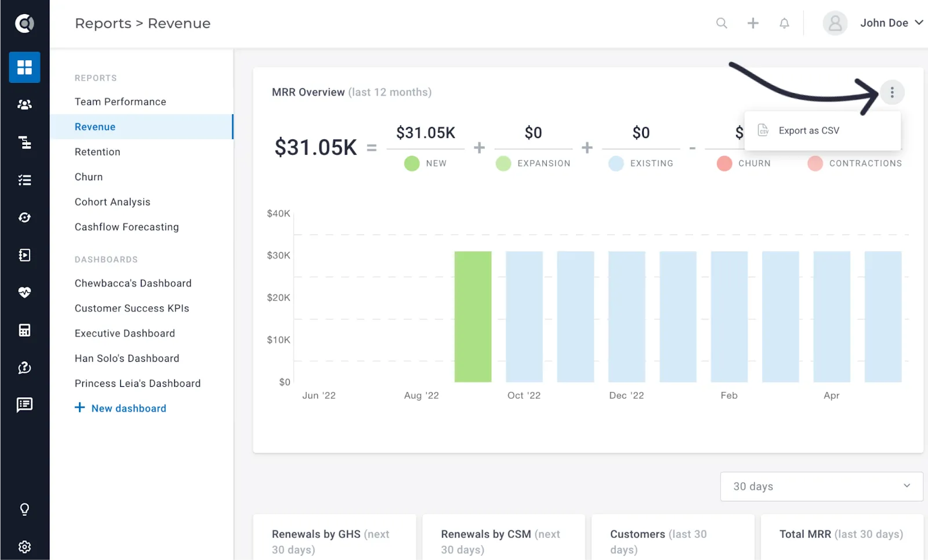
Task: Click the company logo at top left
Action: click(x=24, y=23)
